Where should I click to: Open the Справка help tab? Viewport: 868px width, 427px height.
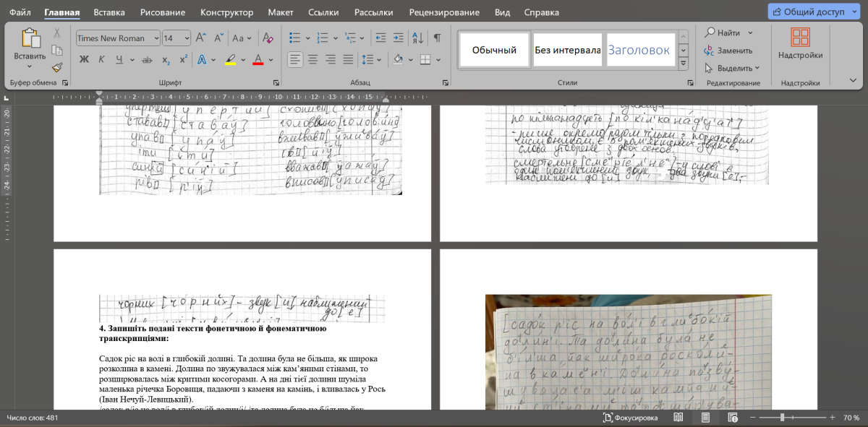(542, 12)
